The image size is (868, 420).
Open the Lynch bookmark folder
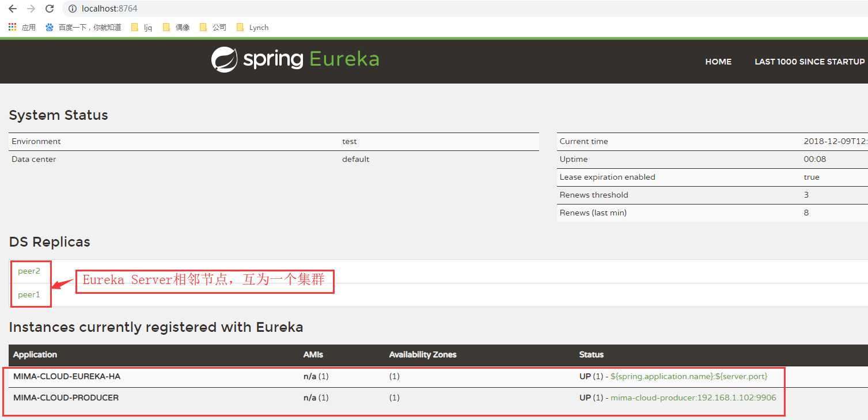[x=252, y=27]
